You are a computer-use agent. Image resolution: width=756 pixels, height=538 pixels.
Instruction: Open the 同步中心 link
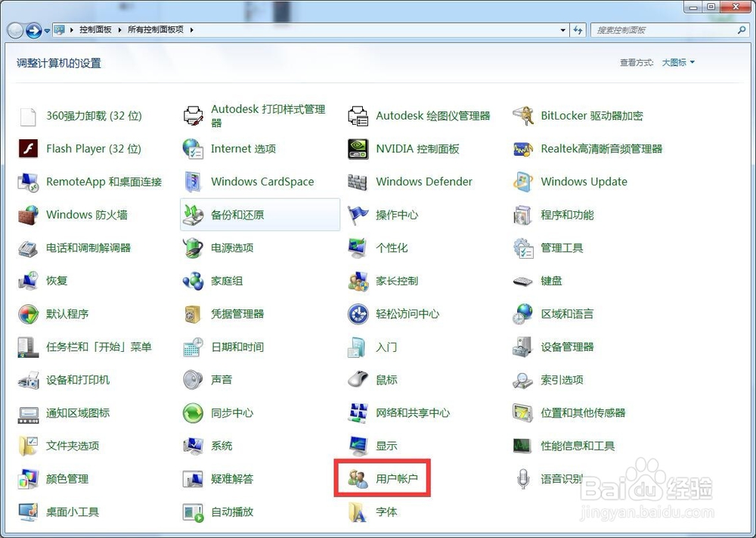232,413
